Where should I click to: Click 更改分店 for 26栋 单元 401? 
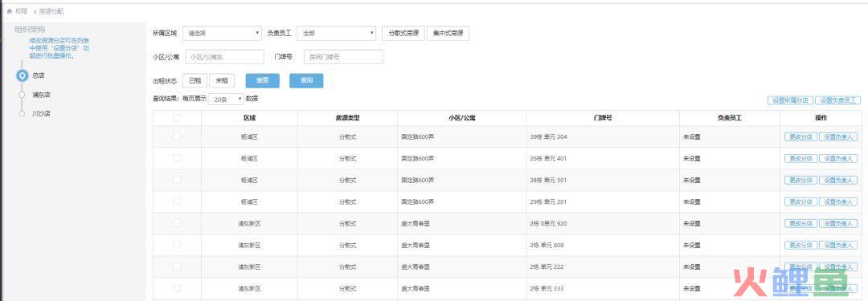pyautogui.click(x=800, y=158)
